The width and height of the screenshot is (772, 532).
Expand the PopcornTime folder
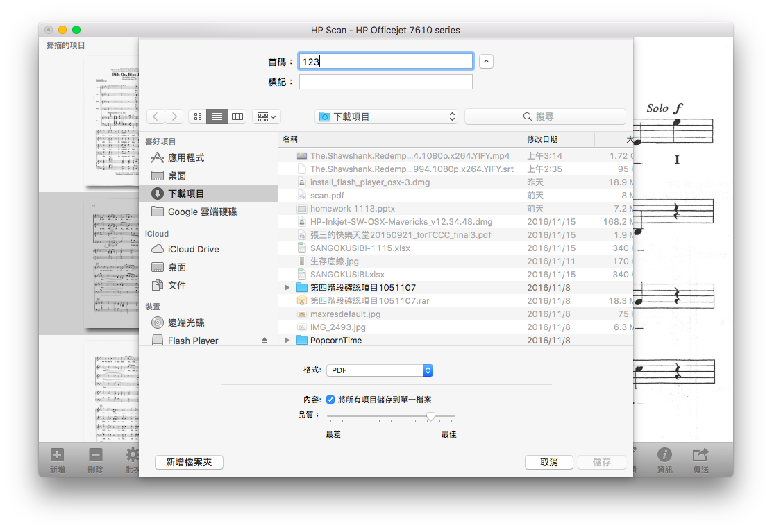coord(287,341)
